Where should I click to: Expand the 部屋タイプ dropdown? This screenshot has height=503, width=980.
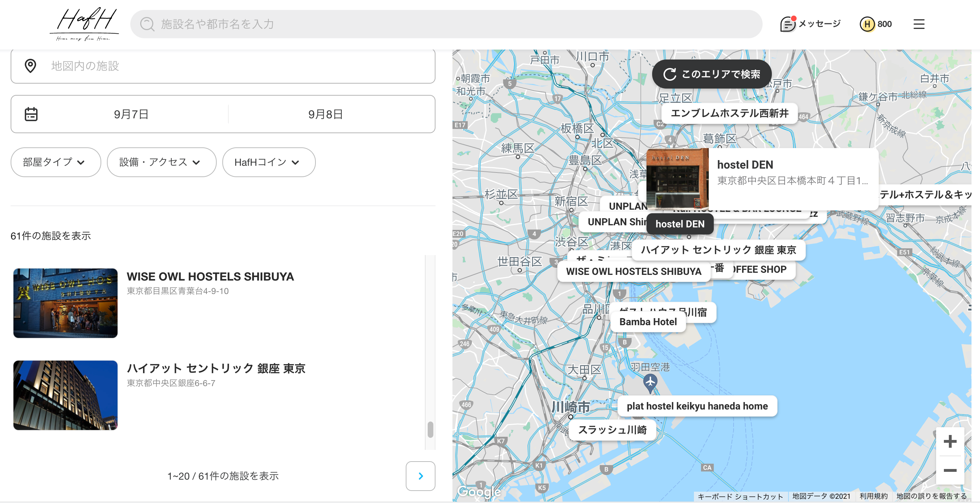coord(56,162)
